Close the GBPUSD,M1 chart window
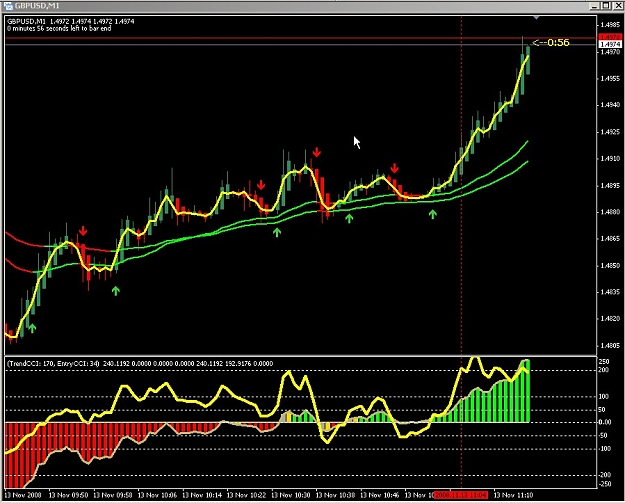Screen dimensions: 625x503 pos(617,6)
